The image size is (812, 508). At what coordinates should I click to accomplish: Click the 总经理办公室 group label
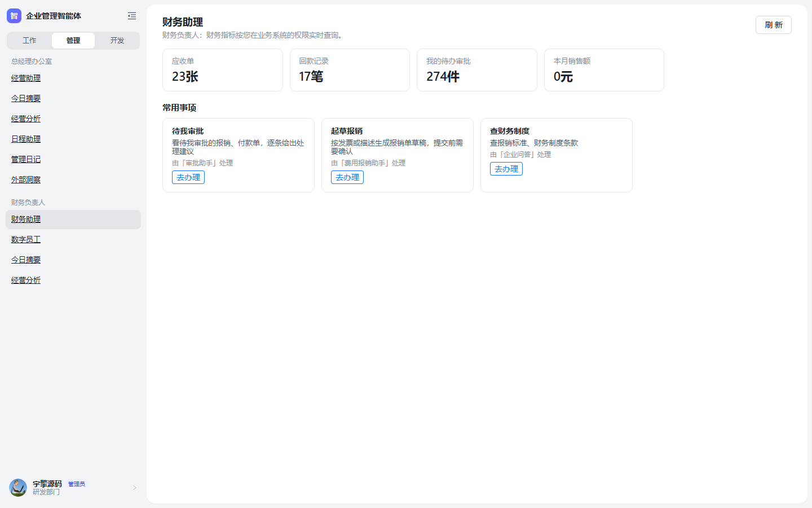click(x=32, y=62)
